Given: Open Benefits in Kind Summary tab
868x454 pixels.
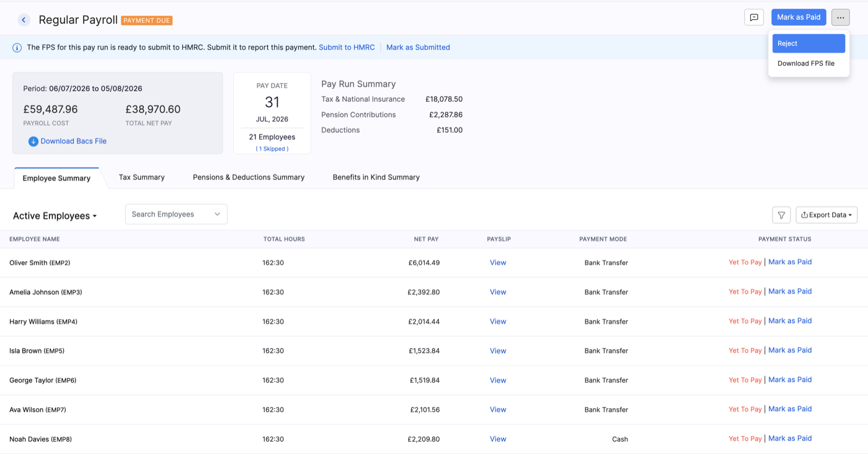Looking at the screenshot, I should click(x=376, y=177).
